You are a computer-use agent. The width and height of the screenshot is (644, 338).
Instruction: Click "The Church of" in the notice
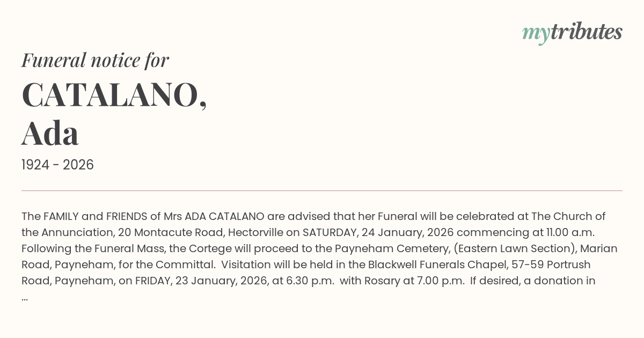(x=568, y=216)
